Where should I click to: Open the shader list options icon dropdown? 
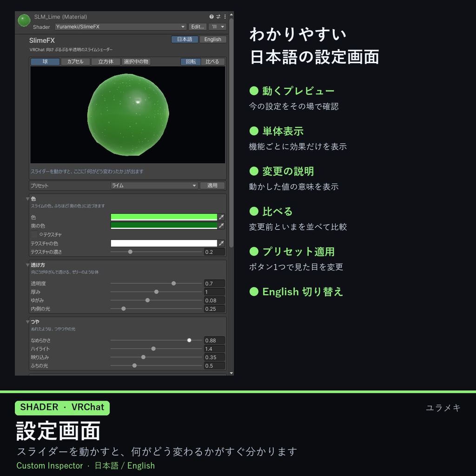point(218,26)
